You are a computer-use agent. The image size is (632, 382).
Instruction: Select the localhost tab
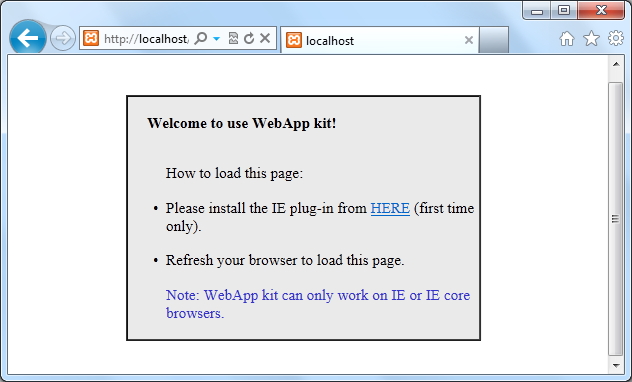[x=379, y=40]
